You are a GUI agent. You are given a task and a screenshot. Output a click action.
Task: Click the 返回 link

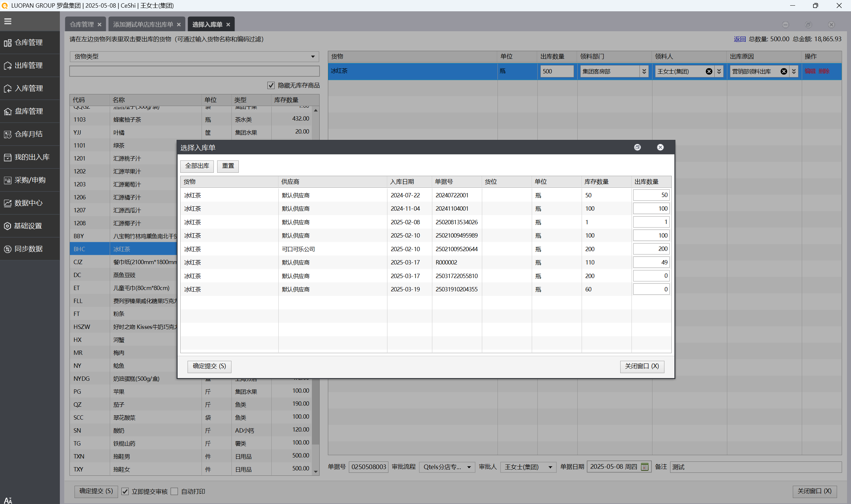pos(740,39)
